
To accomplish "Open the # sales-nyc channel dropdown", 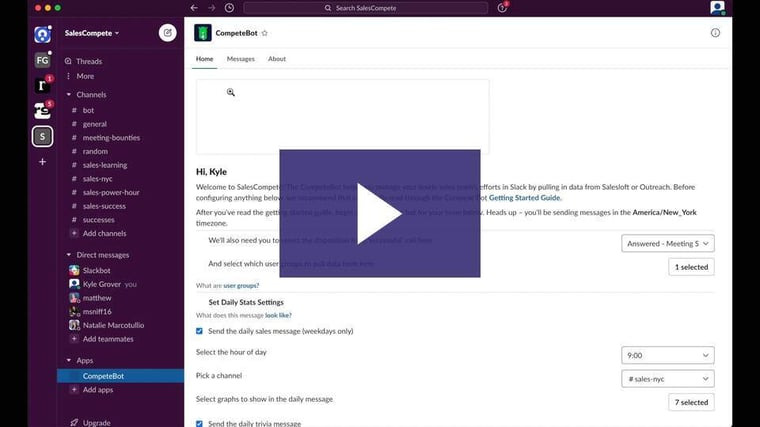I will tap(667, 379).
